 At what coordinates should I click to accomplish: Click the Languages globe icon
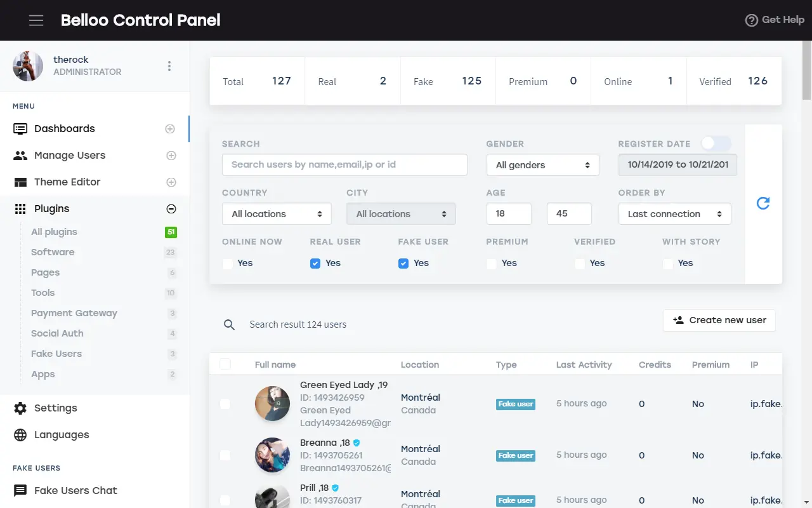pos(20,435)
